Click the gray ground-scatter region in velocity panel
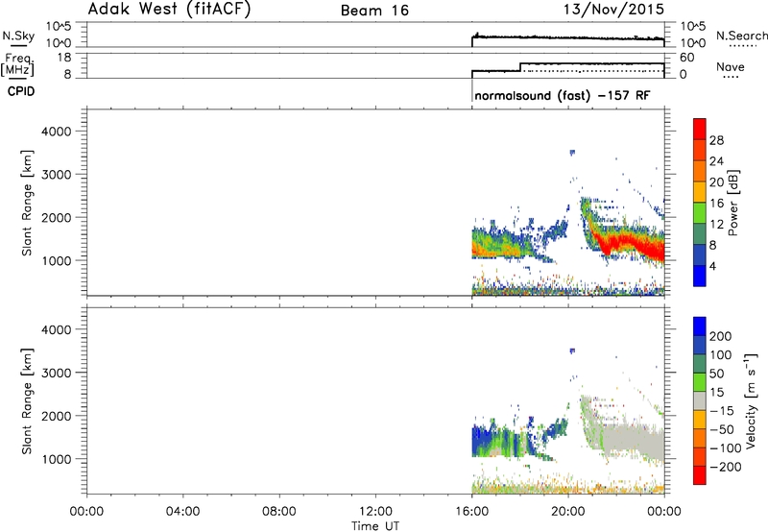 (632, 439)
